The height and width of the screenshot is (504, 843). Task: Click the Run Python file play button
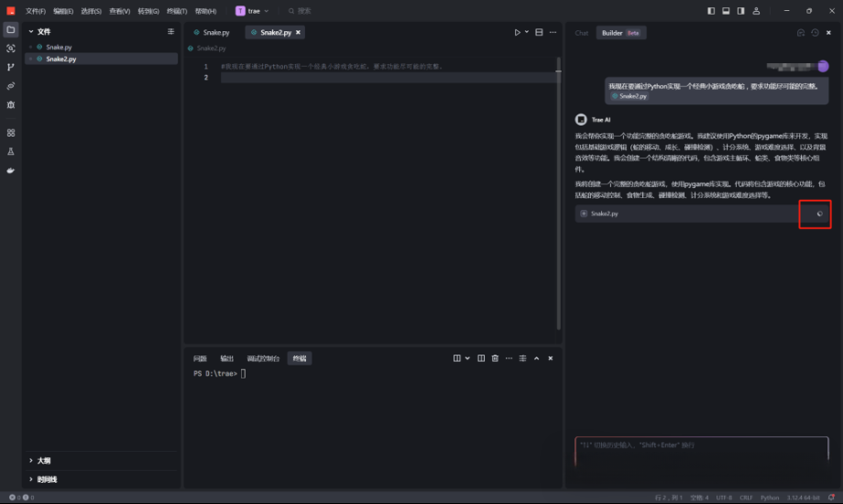tap(517, 32)
